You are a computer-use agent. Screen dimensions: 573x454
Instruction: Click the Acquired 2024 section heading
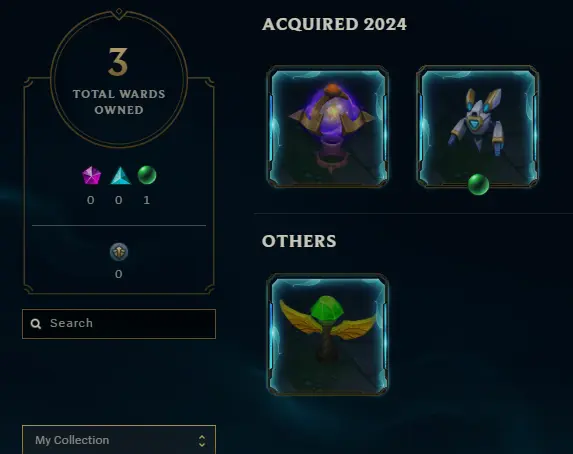tap(334, 24)
